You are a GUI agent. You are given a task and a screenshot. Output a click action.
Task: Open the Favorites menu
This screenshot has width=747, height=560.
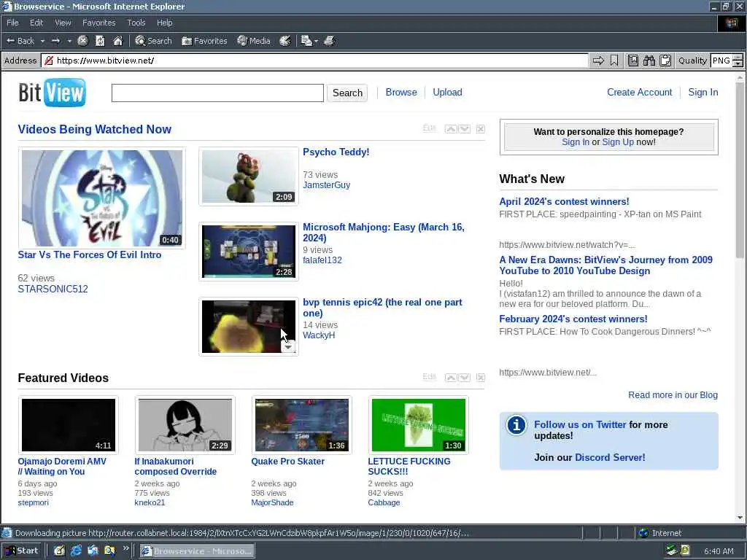pyautogui.click(x=98, y=23)
